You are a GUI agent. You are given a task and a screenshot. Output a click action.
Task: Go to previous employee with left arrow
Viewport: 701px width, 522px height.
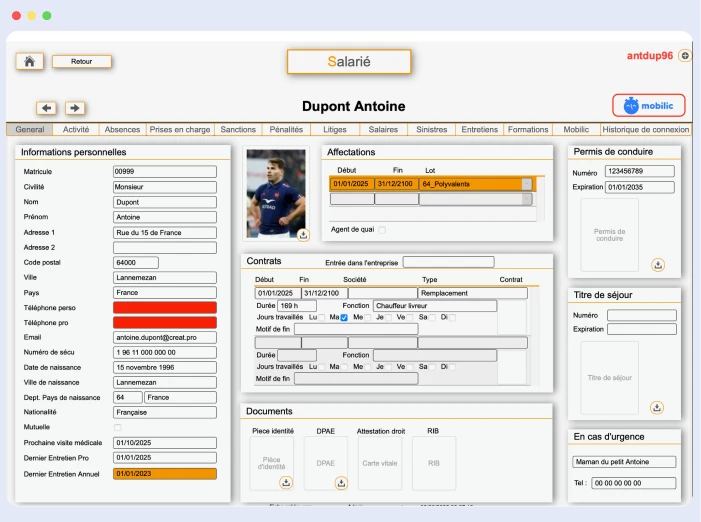tap(46, 108)
